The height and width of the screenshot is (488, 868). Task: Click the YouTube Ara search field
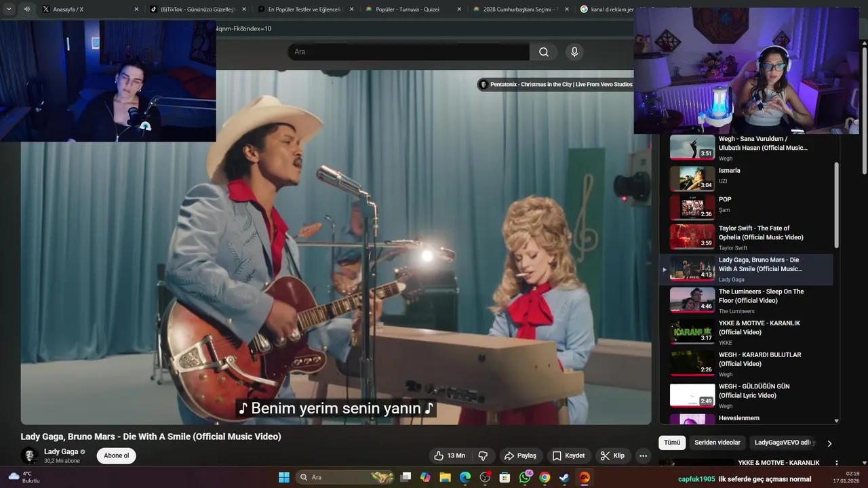(x=408, y=52)
